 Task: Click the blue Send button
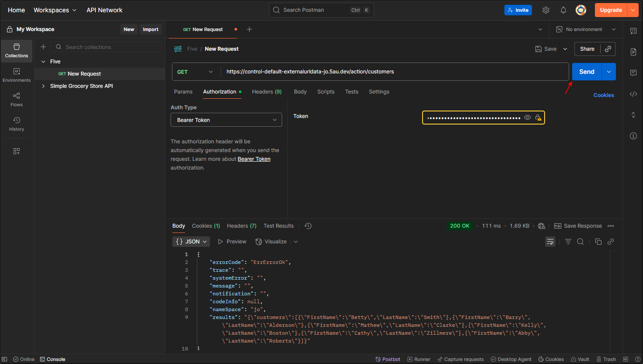click(587, 72)
